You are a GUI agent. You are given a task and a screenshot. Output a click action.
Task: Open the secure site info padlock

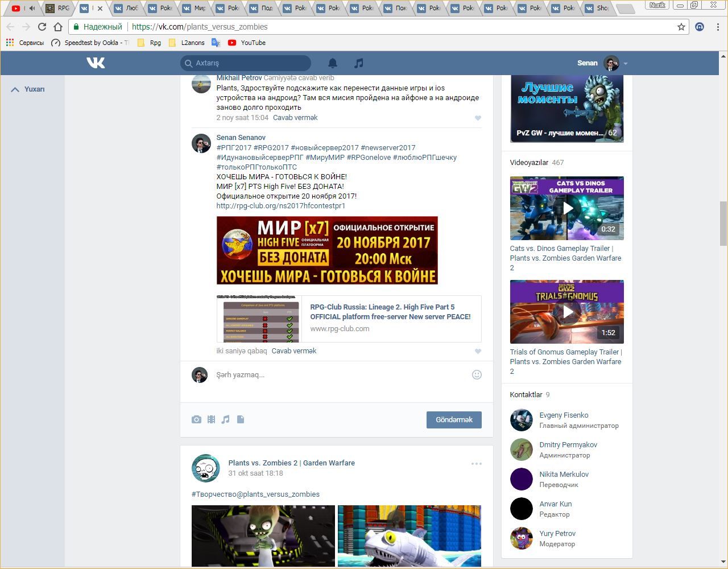point(77,27)
